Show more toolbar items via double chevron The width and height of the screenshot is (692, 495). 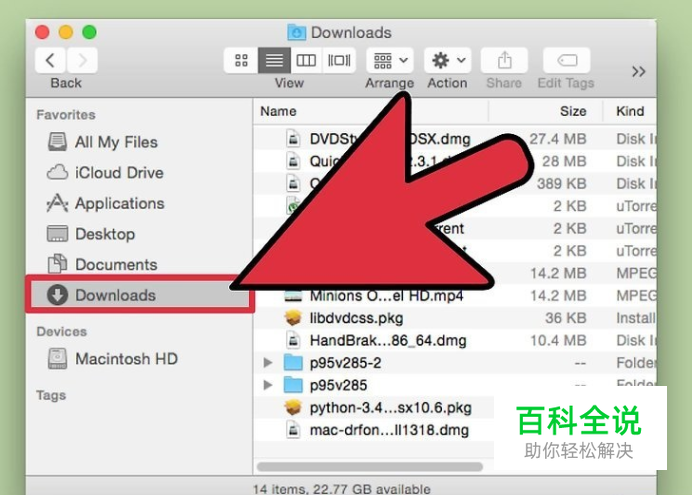point(638,71)
